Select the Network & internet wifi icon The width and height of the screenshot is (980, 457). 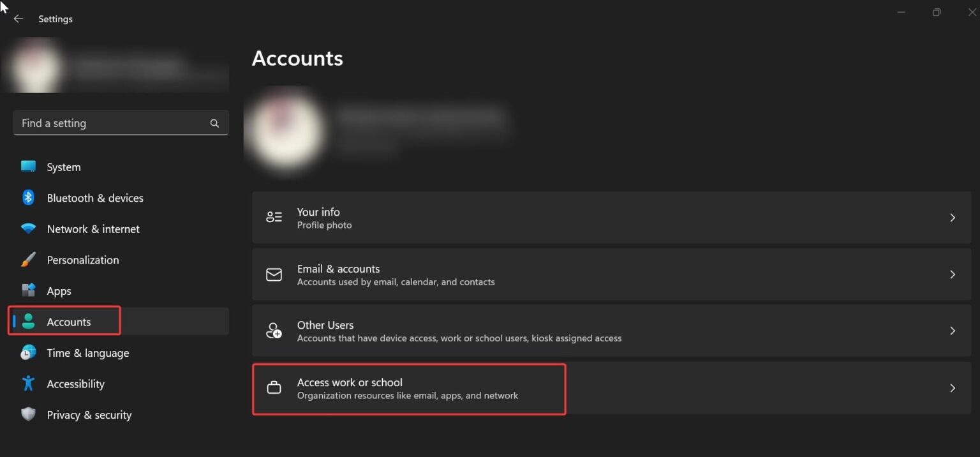pos(28,228)
